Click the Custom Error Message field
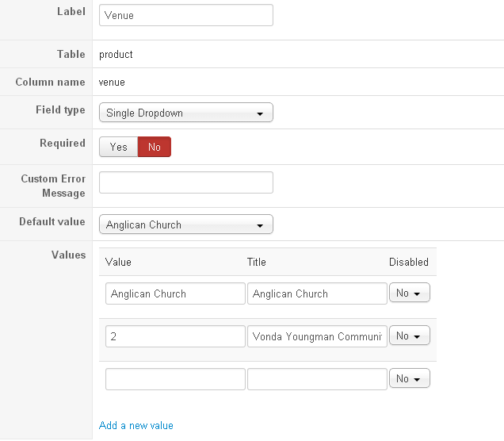This screenshot has width=504, height=441. pyautogui.click(x=185, y=182)
